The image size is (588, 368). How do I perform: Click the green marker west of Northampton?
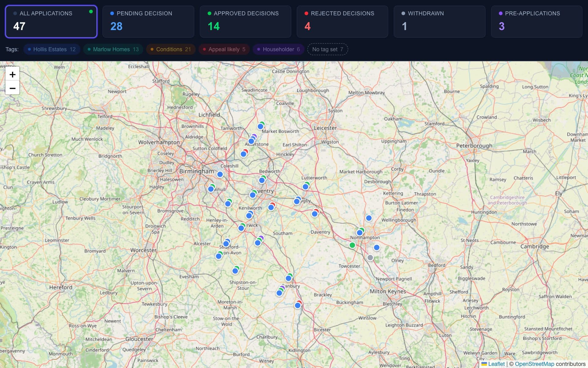click(x=352, y=245)
